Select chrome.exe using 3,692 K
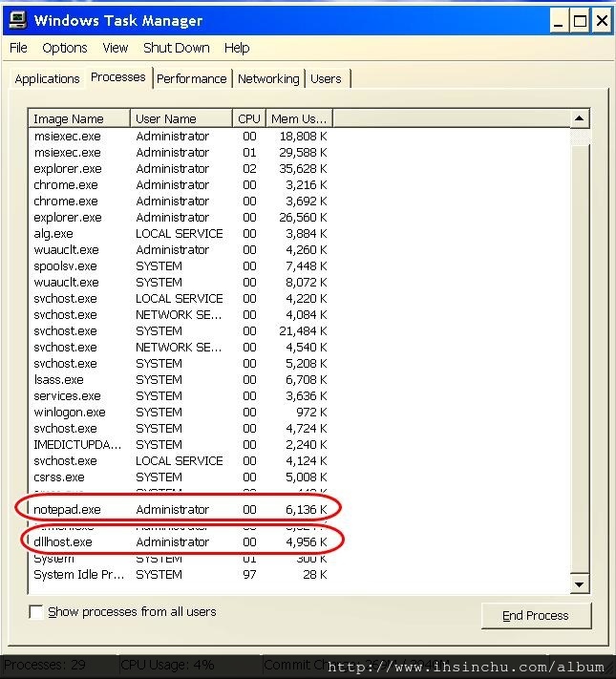 pos(181,201)
